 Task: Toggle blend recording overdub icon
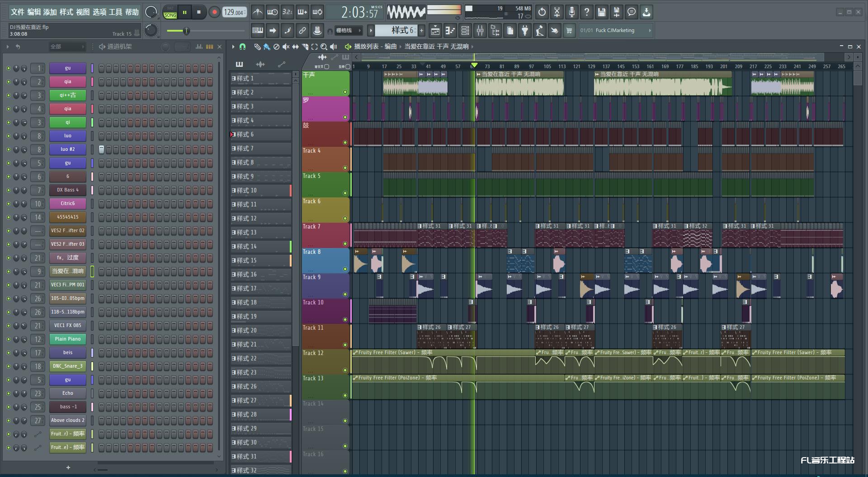point(302,12)
